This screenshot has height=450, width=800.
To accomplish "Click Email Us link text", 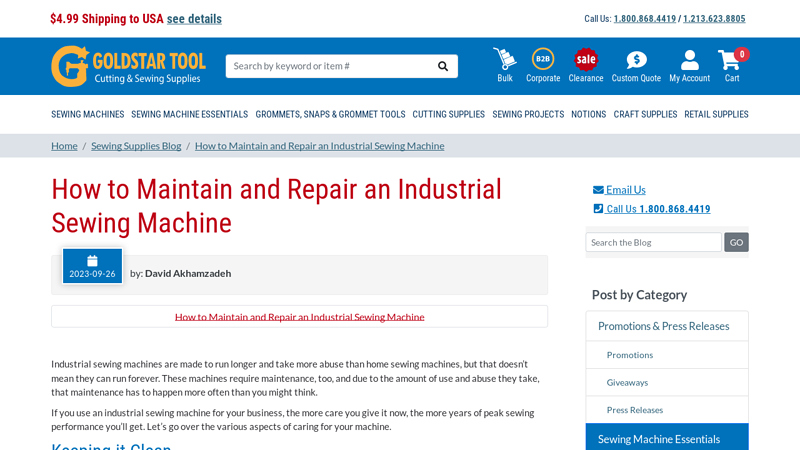I will click(626, 190).
